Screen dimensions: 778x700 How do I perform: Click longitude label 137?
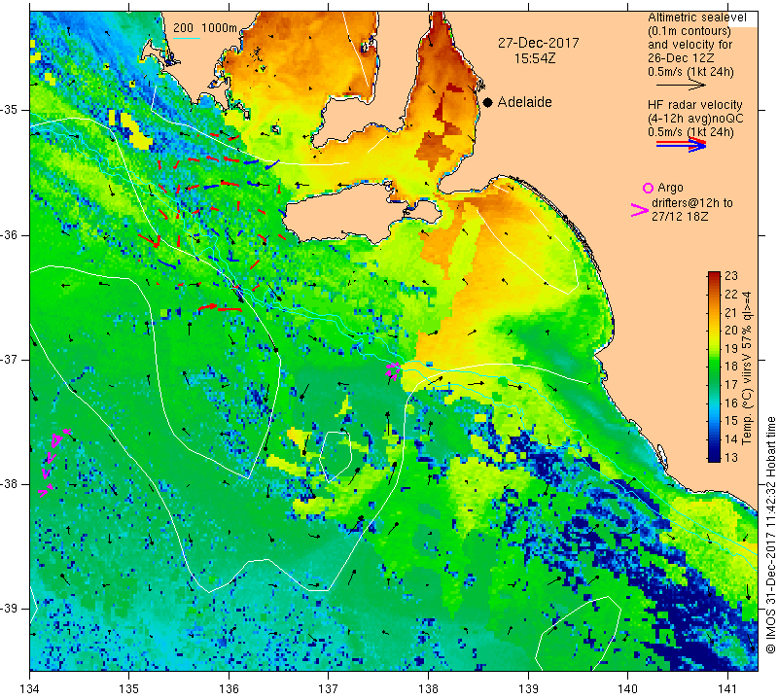coord(329,689)
